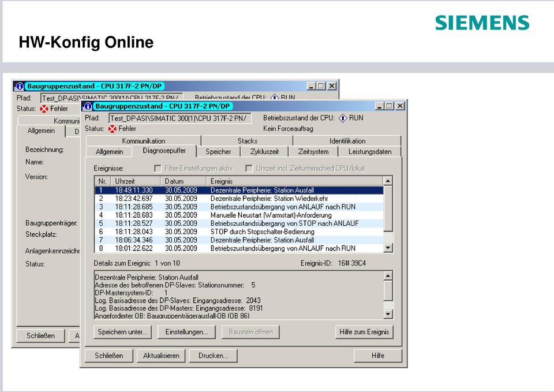
Task: Click the Aktualisieren button
Action: pos(161,356)
